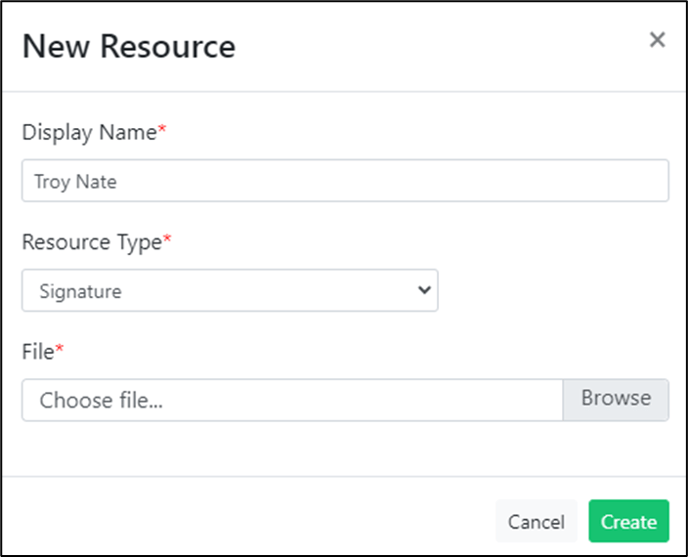Click the Display Name label
The image size is (688, 557).
coord(89,133)
